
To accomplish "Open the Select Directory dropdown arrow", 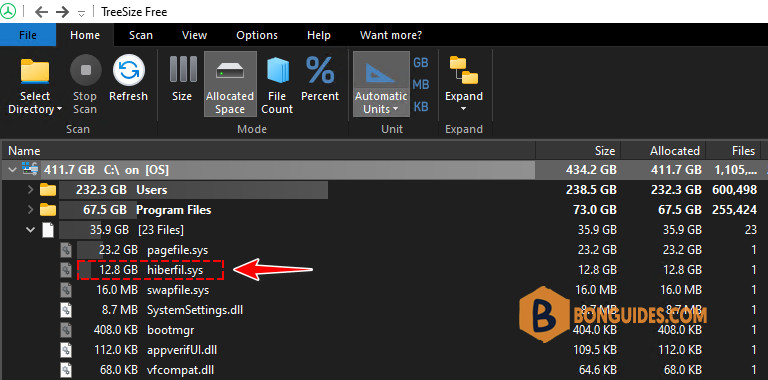I will (59, 109).
